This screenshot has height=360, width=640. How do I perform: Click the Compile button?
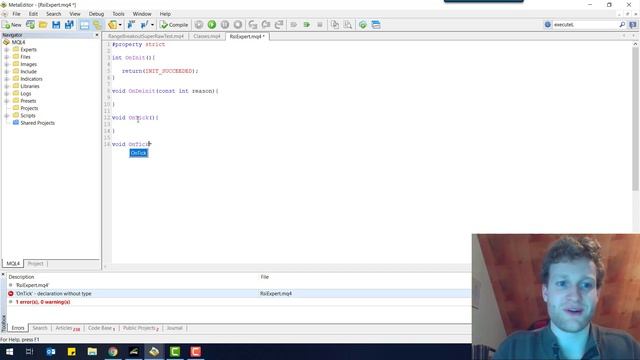point(174,25)
